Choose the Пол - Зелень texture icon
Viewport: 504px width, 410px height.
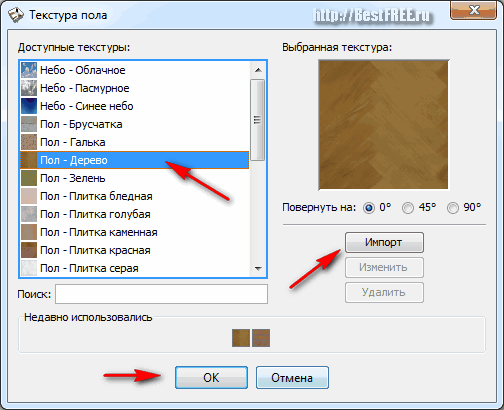(29, 178)
